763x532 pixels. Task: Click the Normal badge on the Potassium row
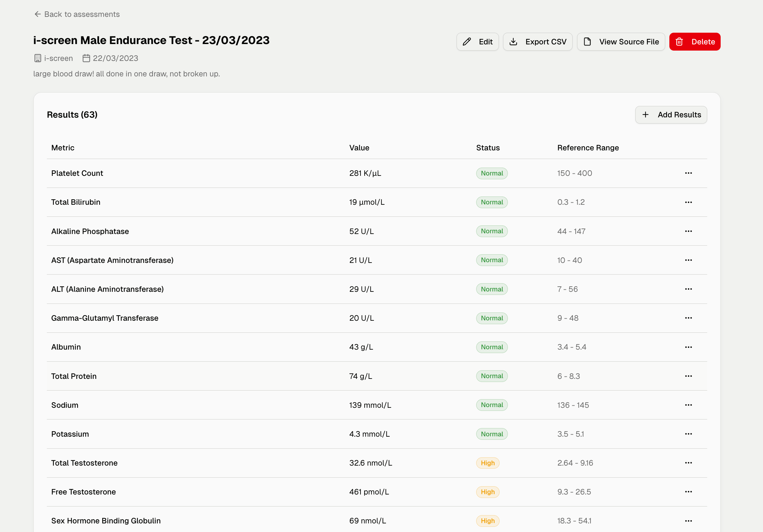[491, 434]
